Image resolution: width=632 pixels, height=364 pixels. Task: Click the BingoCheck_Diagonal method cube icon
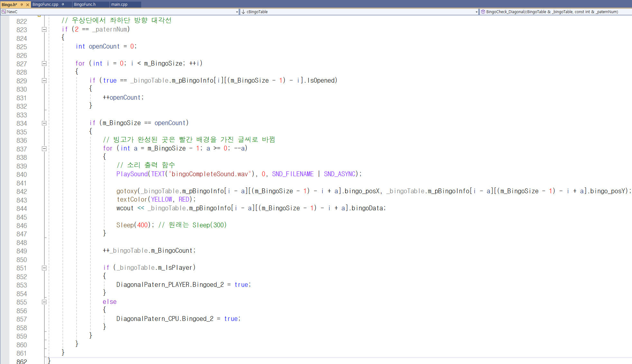tap(483, 12)
